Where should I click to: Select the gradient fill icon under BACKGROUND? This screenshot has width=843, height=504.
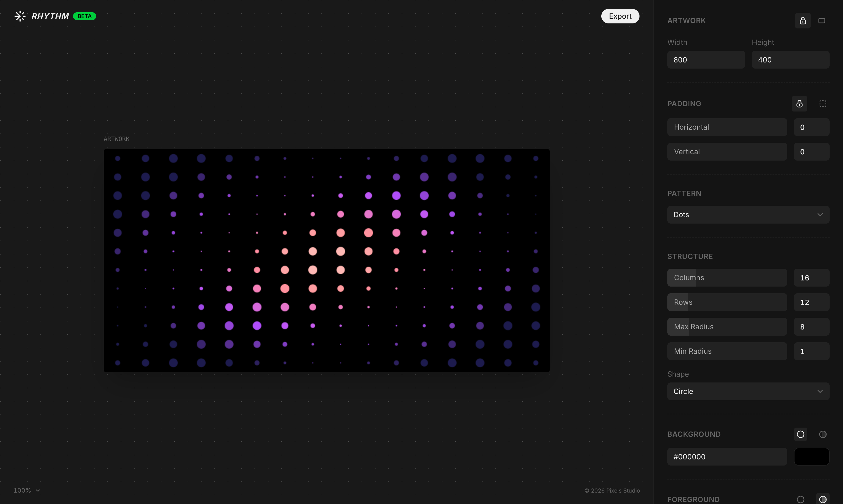click(823, 434)
